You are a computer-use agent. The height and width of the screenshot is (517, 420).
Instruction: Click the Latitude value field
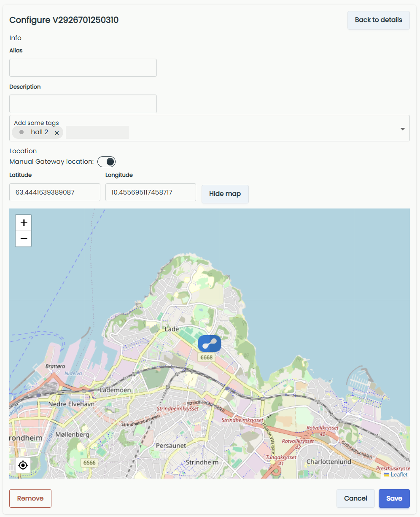point(55,192)
